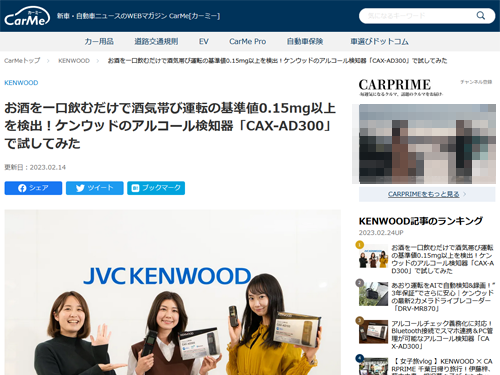This screenshot has width=500, height=375.
Task: Click the number 1 ranking badge
Action: coord(359,245)
